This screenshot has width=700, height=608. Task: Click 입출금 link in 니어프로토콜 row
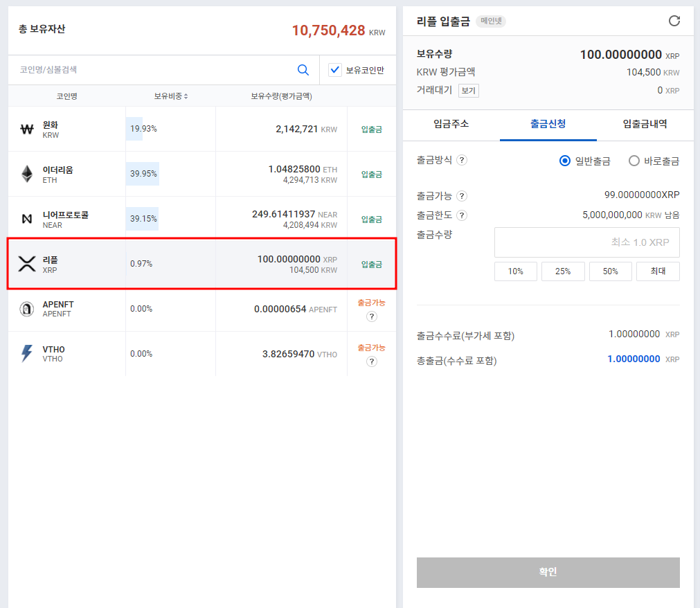click(x=371, y=220)
